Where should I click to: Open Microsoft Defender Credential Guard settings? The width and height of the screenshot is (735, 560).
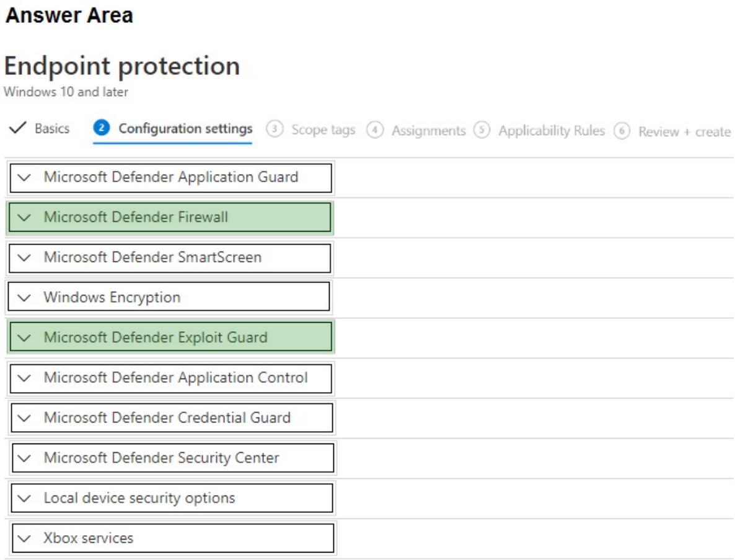(172, 418)
